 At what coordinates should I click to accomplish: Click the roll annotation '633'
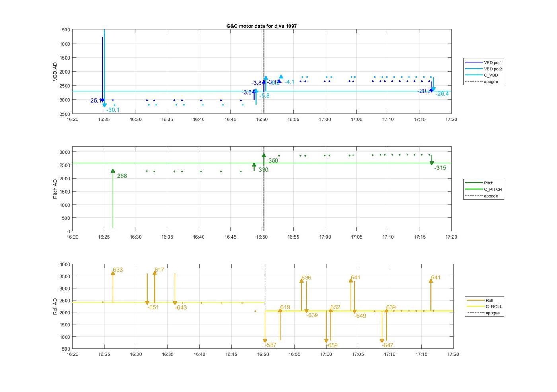coord(118,270)
